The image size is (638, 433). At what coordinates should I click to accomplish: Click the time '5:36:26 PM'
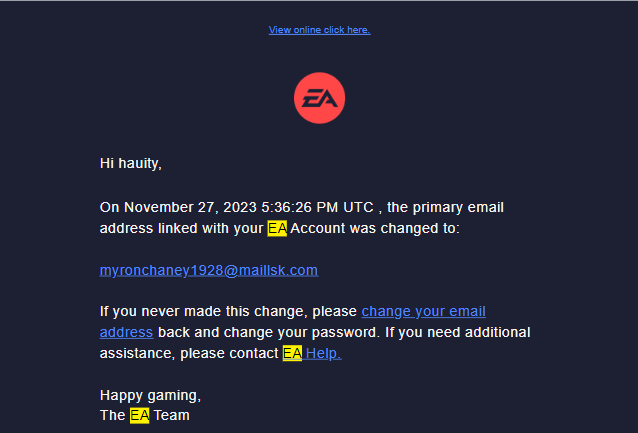tap(299, 208)
